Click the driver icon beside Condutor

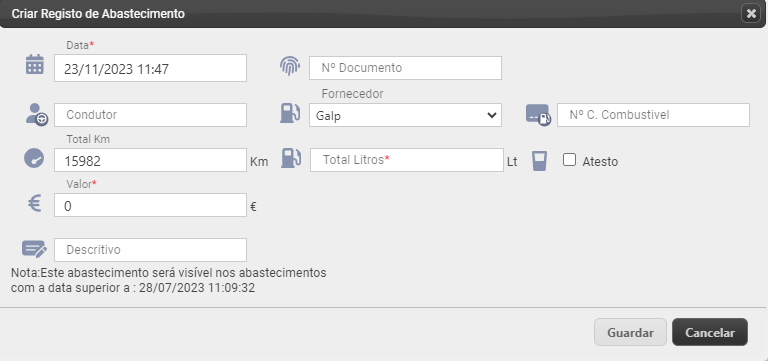click(x=37, y=115)
